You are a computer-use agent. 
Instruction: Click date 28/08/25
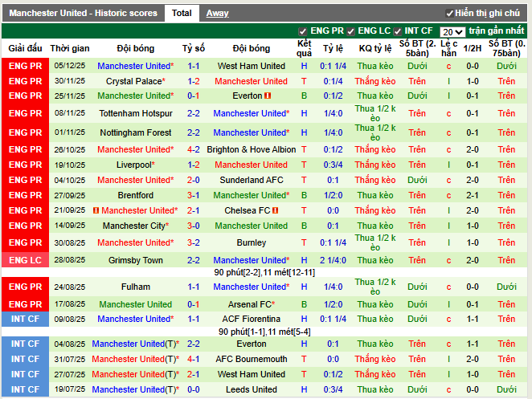[x=70, y=260]
